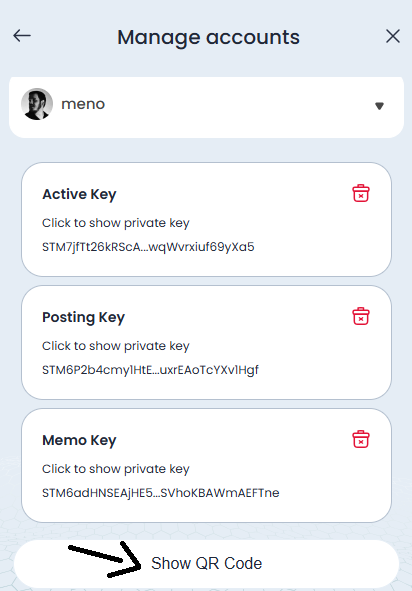
Task: Go back using the left arrow
Action: (x=22, y=36)
